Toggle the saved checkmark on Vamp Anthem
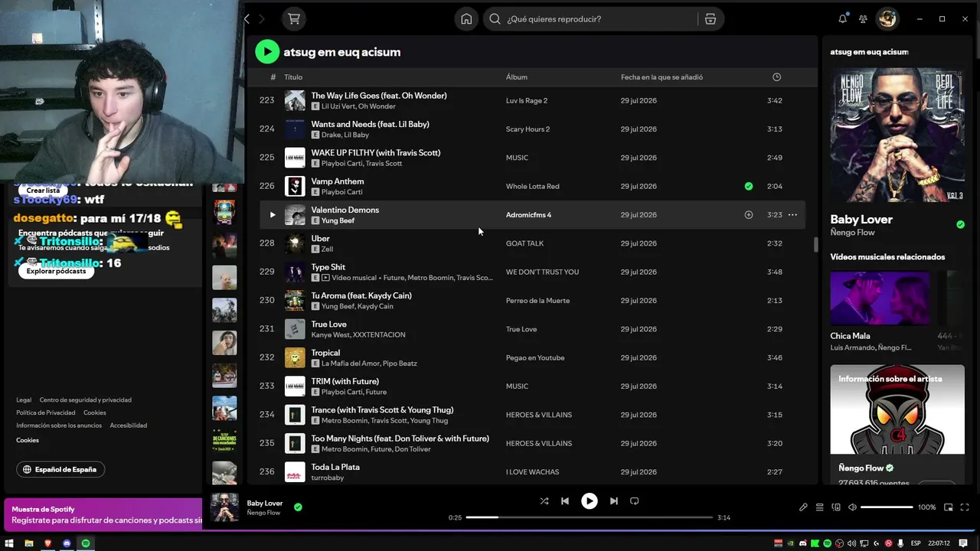980x551 pixels. click(749, 186)
